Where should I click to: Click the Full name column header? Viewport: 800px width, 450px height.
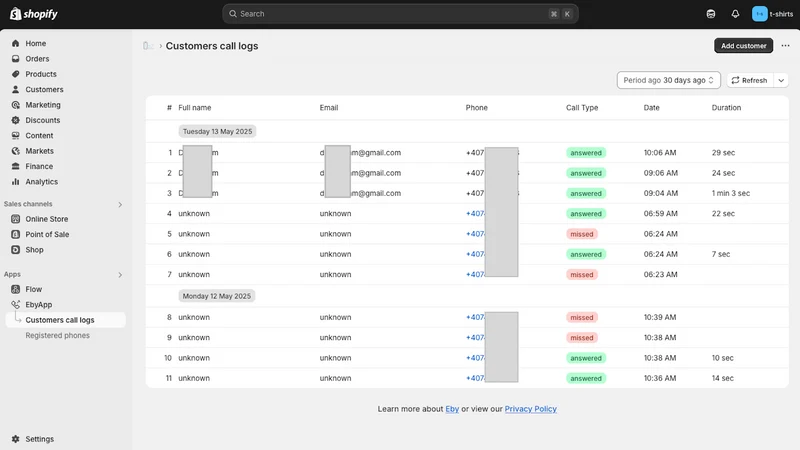194,108
